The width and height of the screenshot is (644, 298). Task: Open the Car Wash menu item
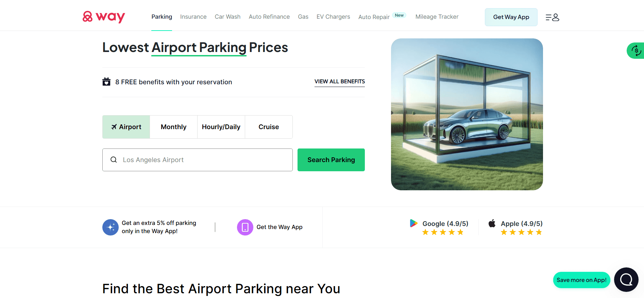tap(227, 17)
